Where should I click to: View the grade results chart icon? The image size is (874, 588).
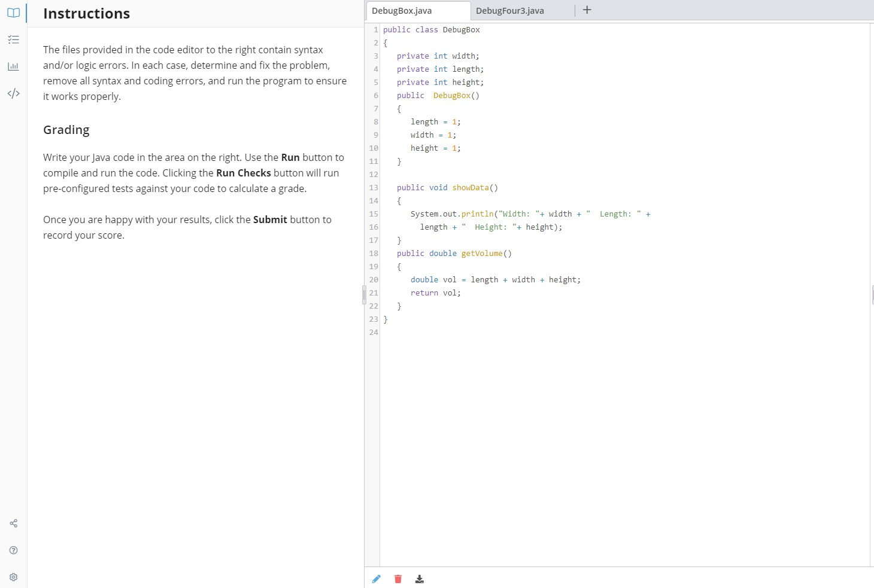pyautogui.click(x=13, y=66)
